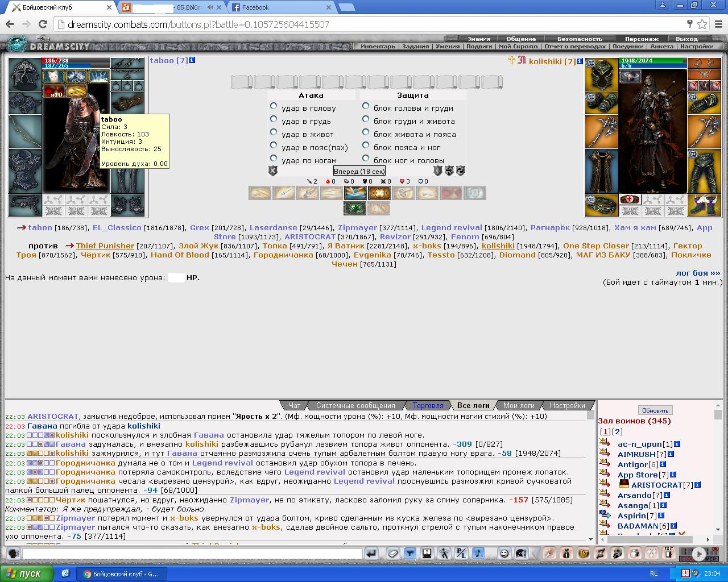Click the chat send arrow icon
Screen dimensions: 728x582
tap(371, 553)
